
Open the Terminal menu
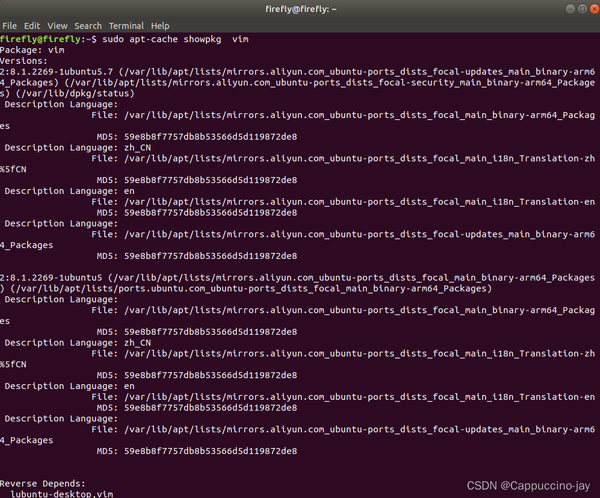coord(125,25)
